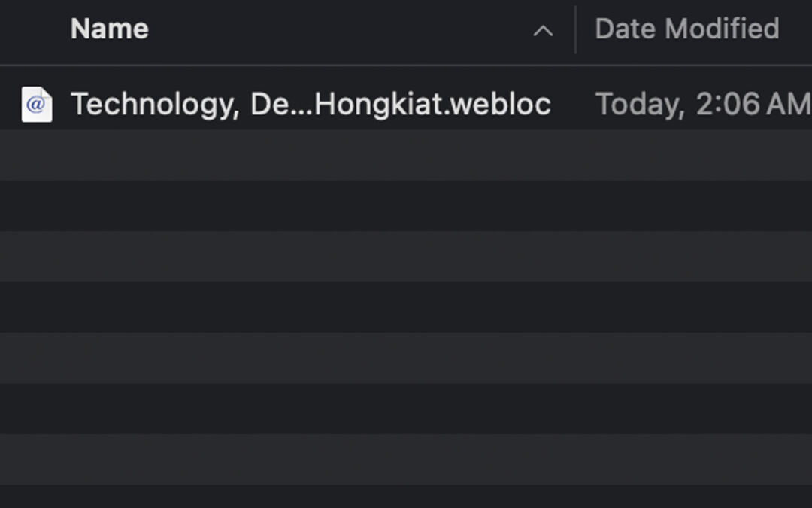Click the bottommost partially visible empty row

406,497
